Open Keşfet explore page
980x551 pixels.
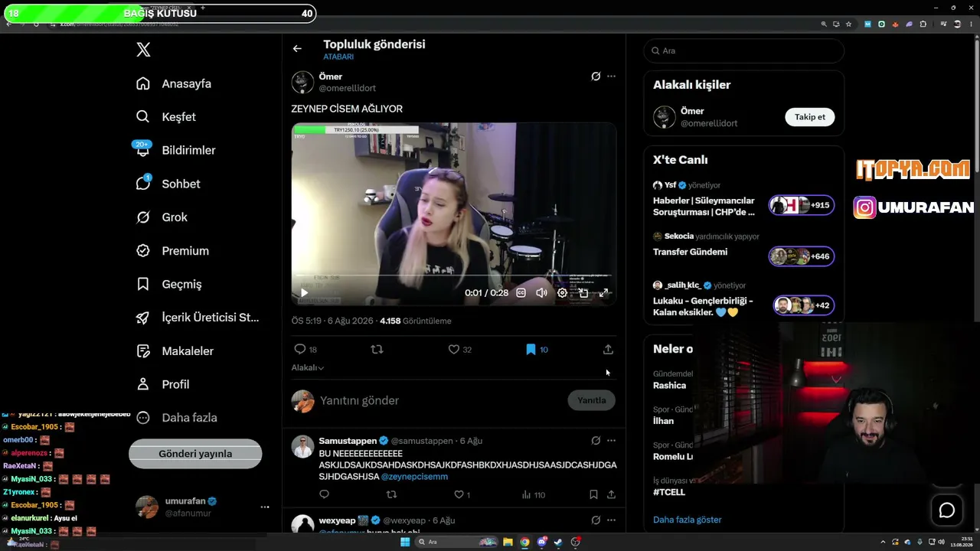tap(166, 117)
